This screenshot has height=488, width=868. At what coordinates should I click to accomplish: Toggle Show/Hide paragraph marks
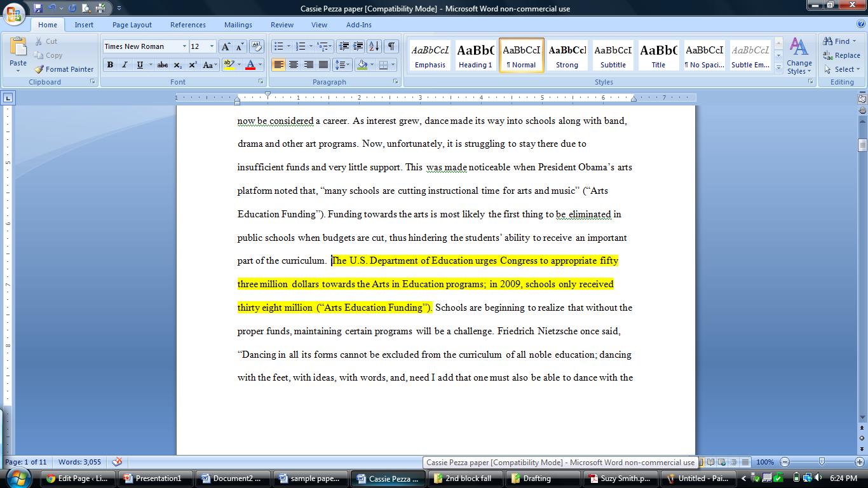pos(391,46)
